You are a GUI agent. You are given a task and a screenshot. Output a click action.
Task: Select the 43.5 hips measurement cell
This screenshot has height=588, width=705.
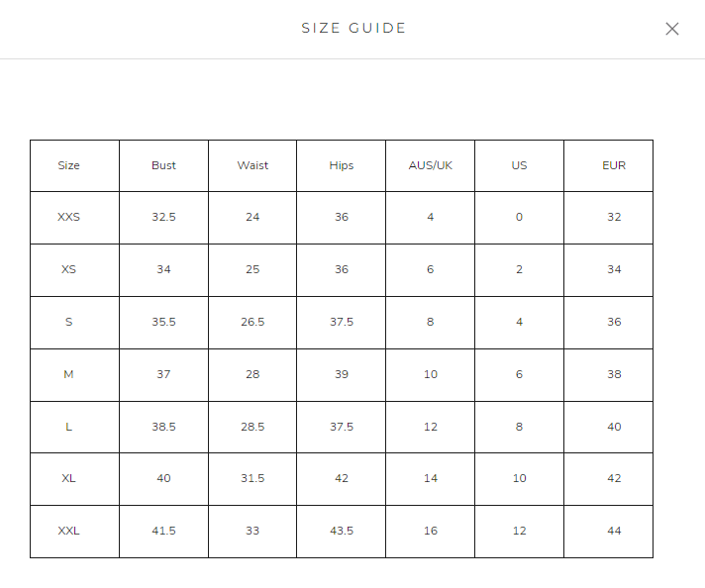click(x=342, y=531)
